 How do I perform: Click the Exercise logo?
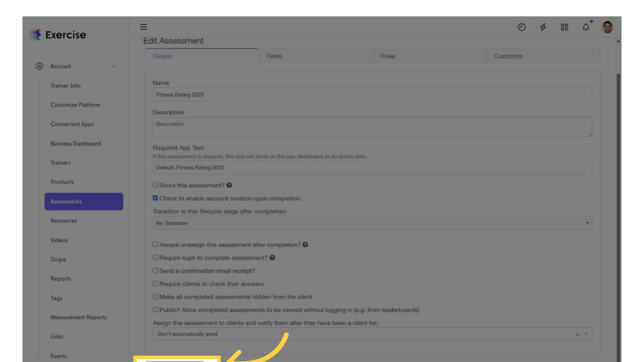[x=58, y=35]
